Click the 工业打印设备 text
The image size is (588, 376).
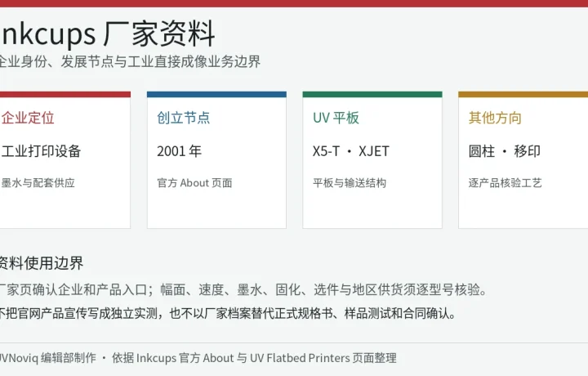pyautogui.click(x=41, y=151)
